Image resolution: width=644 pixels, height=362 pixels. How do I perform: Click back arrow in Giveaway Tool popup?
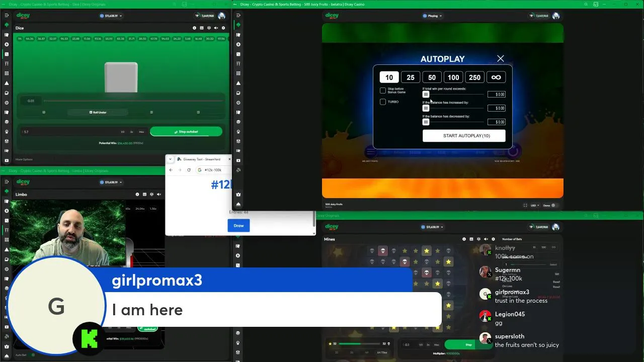(x=171, y=170)
